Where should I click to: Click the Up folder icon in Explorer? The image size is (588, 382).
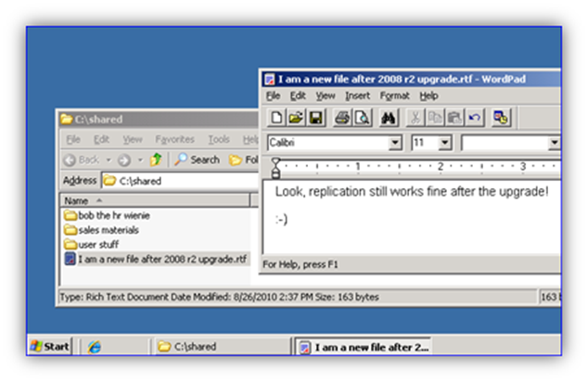coord(156,159)
